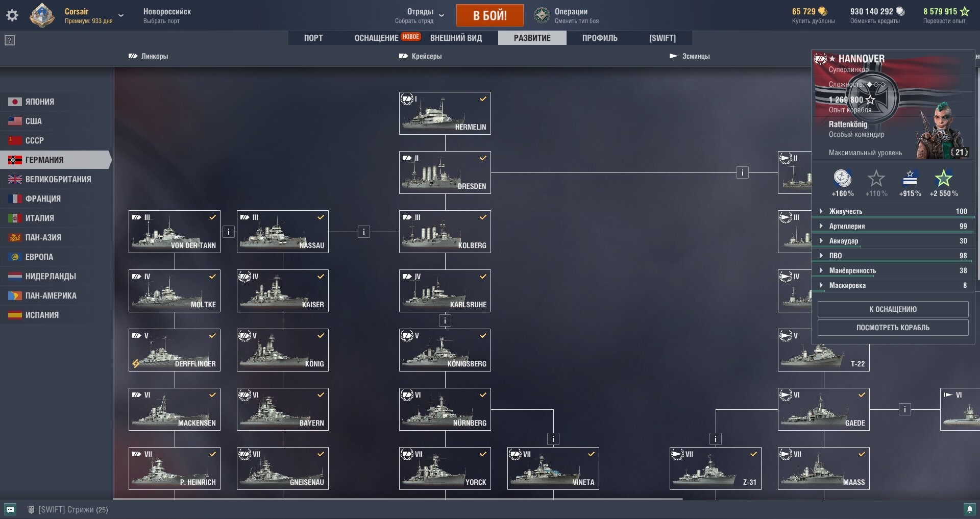
Task: Click the +160% credits bonus icon
Action: [842, 179]
